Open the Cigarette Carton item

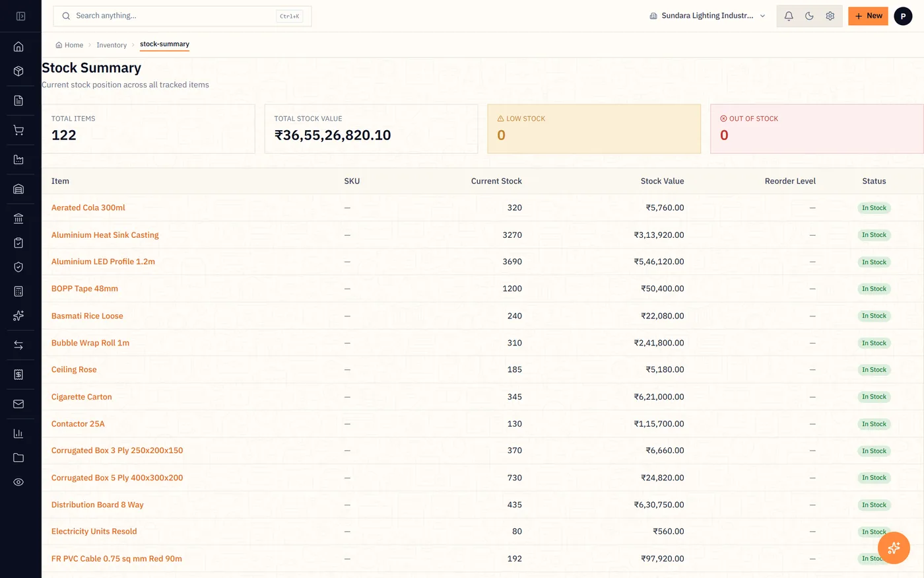(x=82, y=397)
